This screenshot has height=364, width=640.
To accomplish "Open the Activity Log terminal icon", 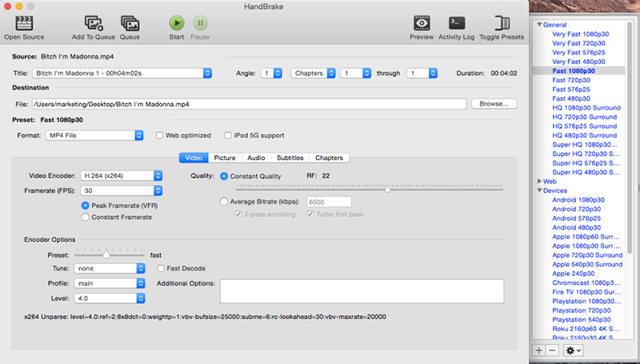I will (456, 23).
